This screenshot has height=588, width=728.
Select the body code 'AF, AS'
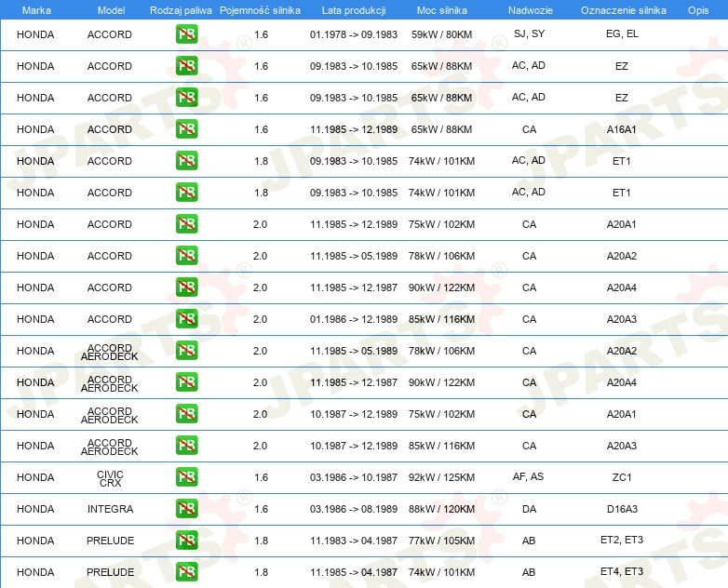[x=529, y=476]
